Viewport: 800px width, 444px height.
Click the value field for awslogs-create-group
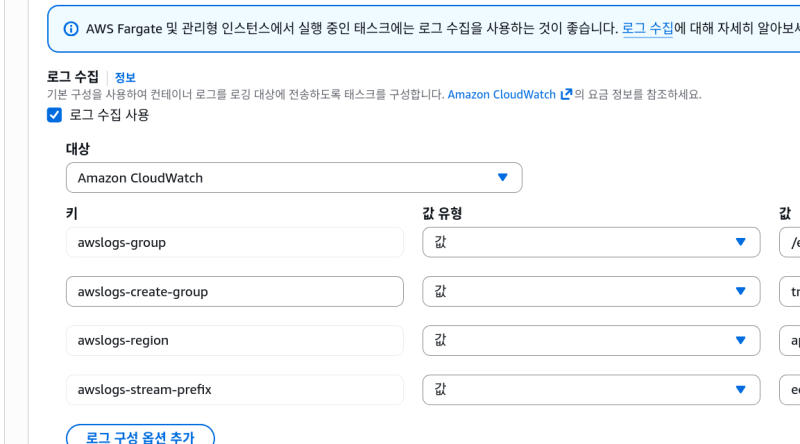(x=790, y=291)
